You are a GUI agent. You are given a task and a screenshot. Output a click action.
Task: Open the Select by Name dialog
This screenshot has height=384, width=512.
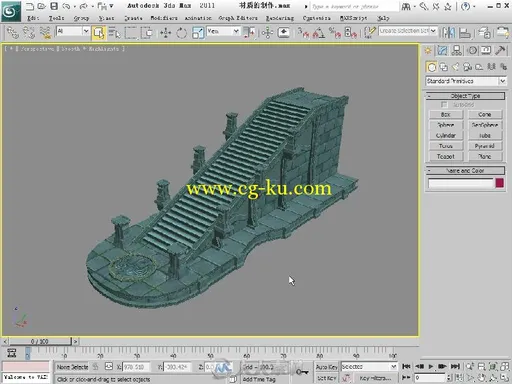(114, 33)
